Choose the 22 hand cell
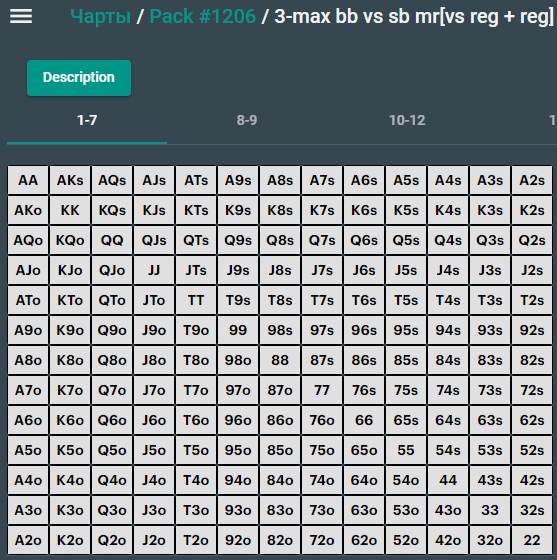 [x=532, y=540]
